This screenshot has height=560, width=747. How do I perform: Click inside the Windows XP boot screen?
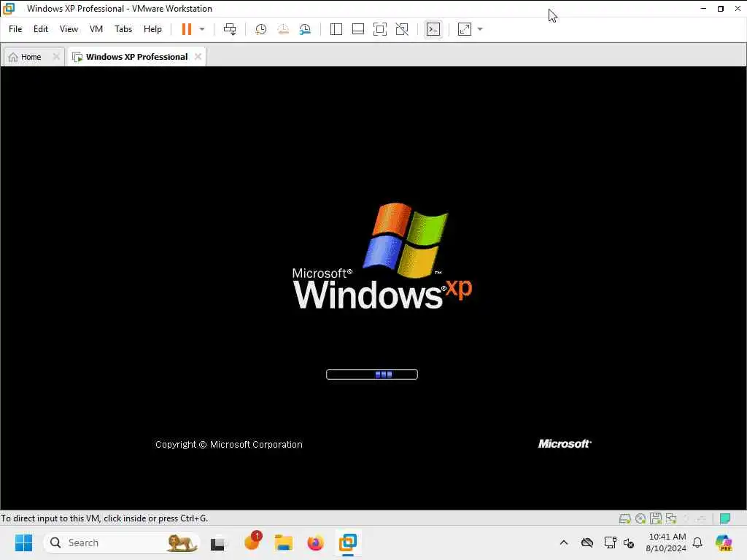373,288
